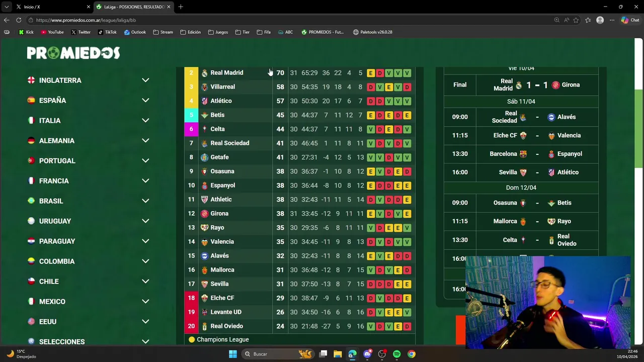Open the TikTok bookmark
This screenshot has width=644, height=362.
point(108,32)
